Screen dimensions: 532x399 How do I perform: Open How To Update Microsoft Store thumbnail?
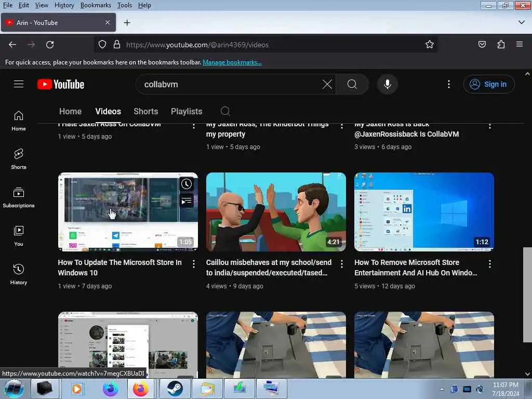click(x=128, y=212)
